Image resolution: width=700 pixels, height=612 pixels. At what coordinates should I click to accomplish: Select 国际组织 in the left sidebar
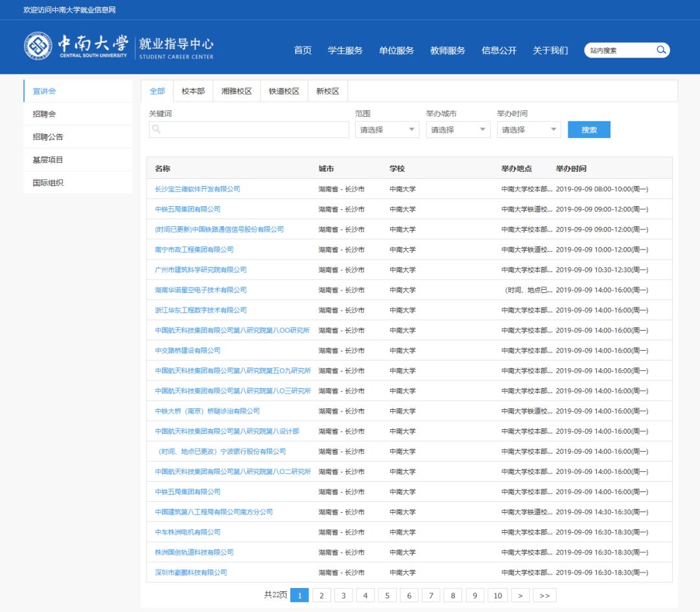pyautogui.click(x=78, y=183)
